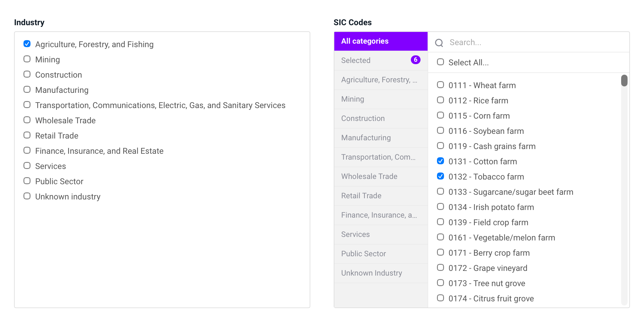Open Wholesale Trade SIC category
Viewport: 644px width, 328px height.
380,176
